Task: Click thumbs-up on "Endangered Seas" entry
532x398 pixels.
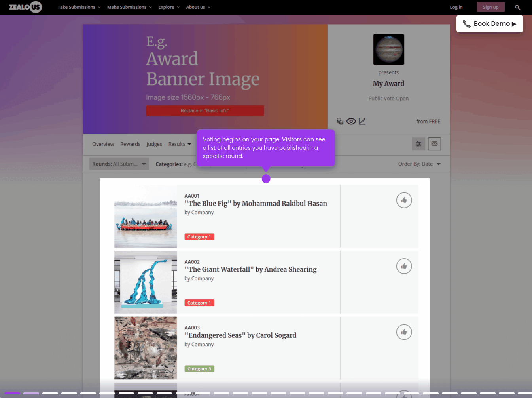Action: coord(404,332)
